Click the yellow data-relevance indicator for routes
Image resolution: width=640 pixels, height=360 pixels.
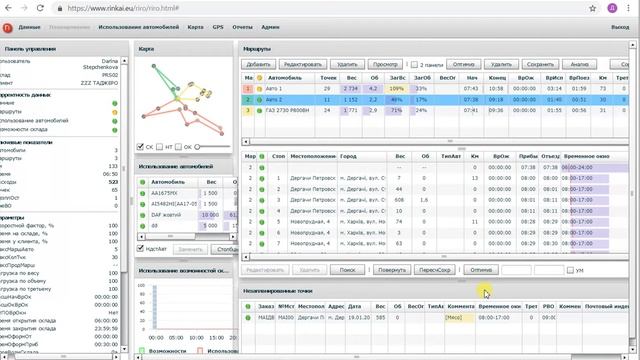pos(115,112)
